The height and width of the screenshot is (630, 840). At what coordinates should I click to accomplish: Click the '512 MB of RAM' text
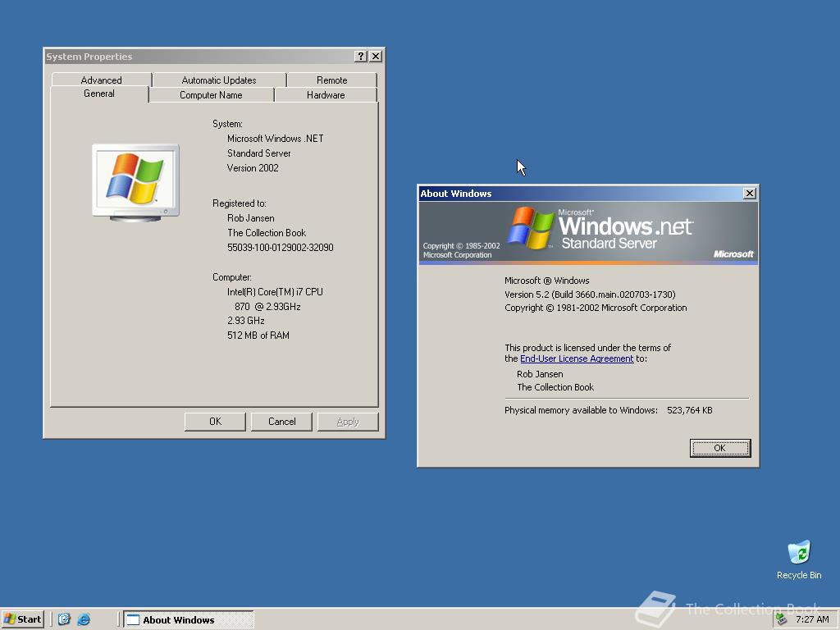pos(258,336)
